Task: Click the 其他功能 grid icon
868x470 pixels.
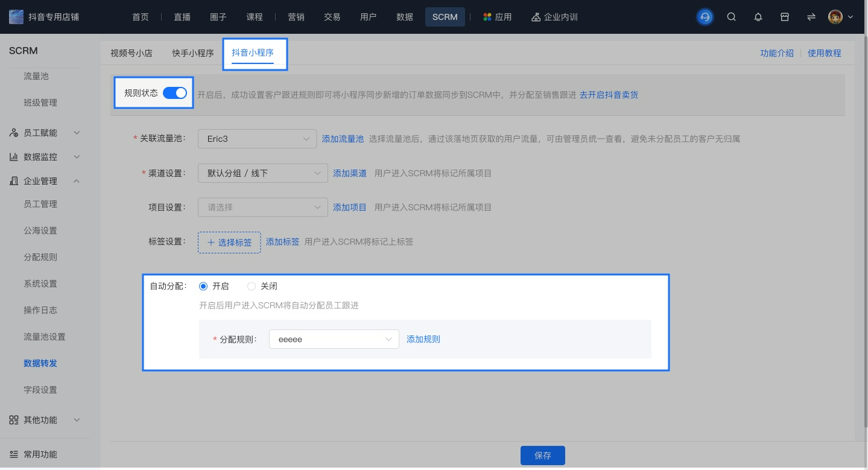Action: (14, 420)
